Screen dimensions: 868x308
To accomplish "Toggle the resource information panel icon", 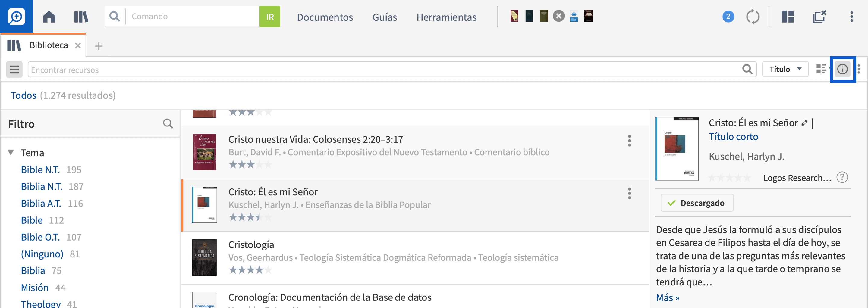I will (x=842, y=69).
